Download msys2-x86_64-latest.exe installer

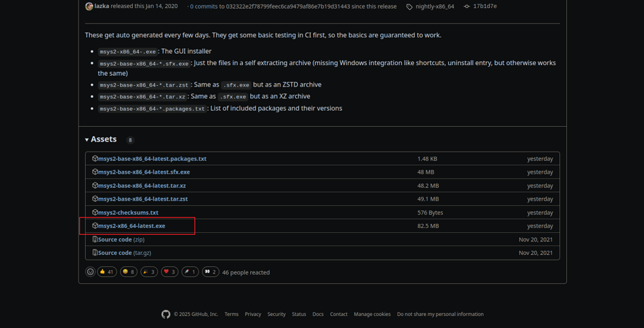point(131,226)
